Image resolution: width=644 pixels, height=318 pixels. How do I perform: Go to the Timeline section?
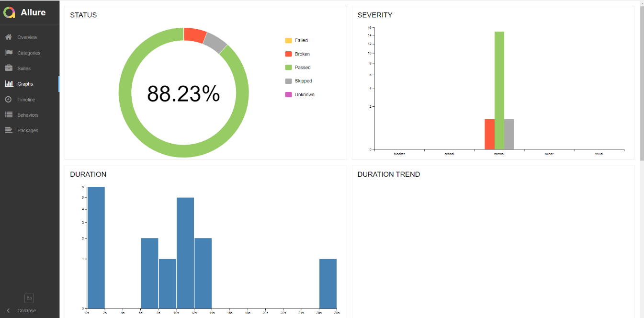coord(26,100)
